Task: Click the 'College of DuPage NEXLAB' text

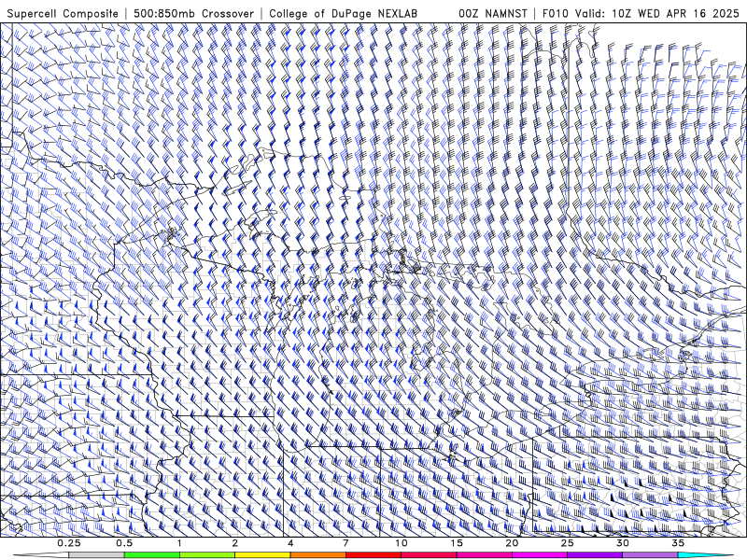Action: click(x=343, y=13)
